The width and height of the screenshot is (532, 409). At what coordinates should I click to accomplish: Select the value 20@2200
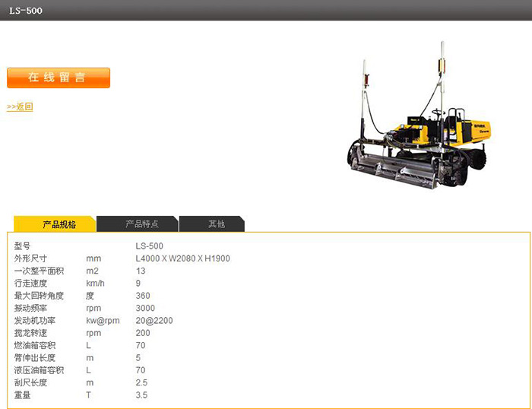[x=154, y=321]
